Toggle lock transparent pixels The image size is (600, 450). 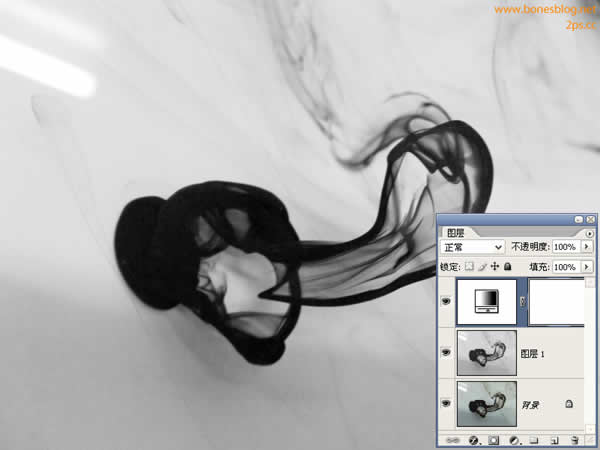click(x=469, y=266)
